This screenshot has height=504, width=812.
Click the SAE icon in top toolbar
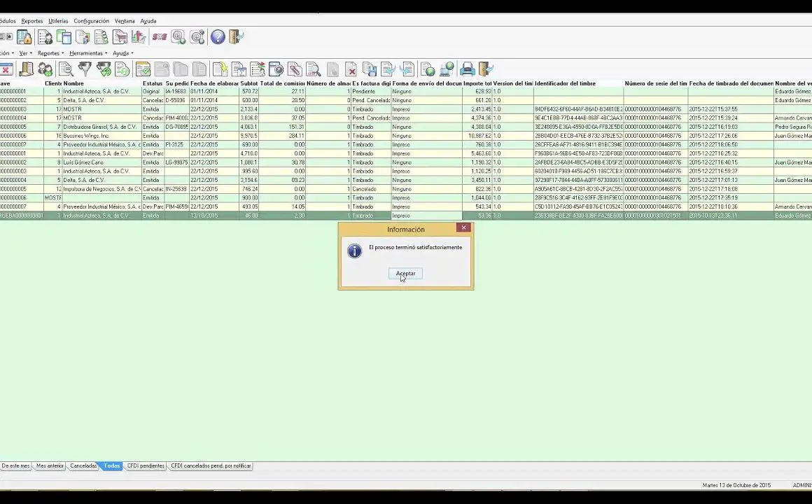click(160, 37)
